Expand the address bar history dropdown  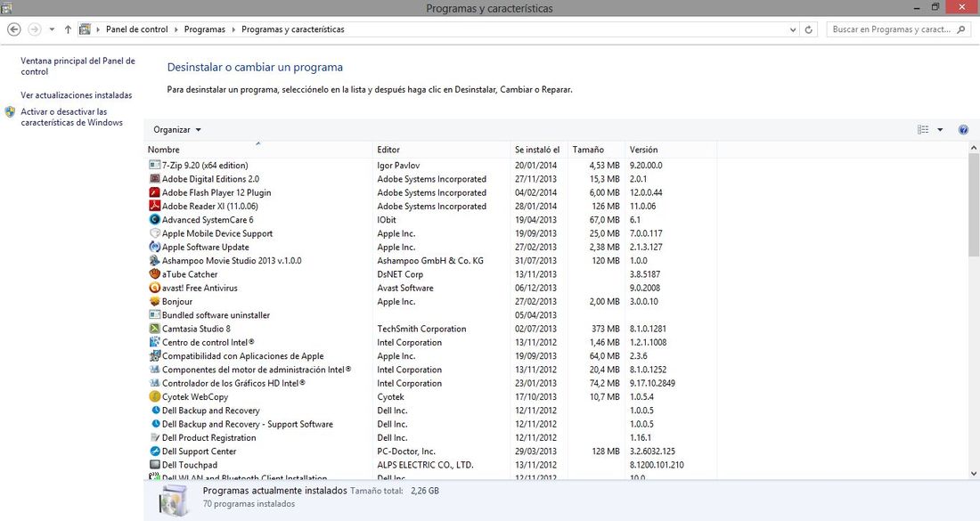point(793,29)
